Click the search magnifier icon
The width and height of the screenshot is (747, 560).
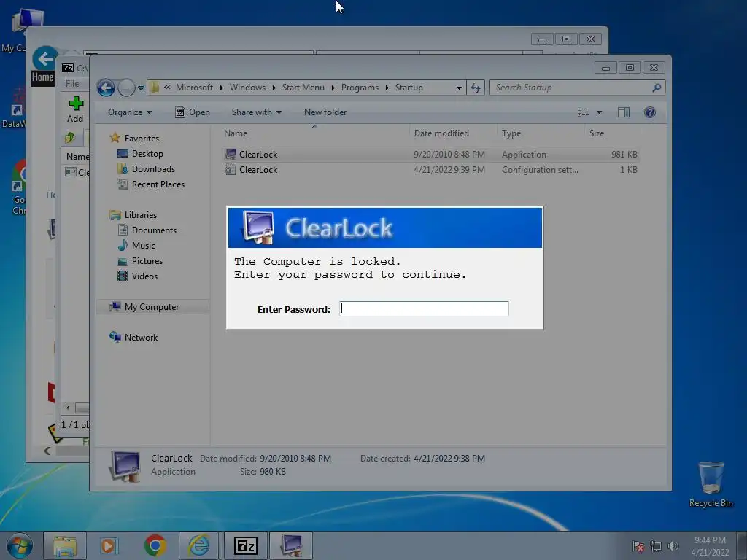(x=657, y=87)
